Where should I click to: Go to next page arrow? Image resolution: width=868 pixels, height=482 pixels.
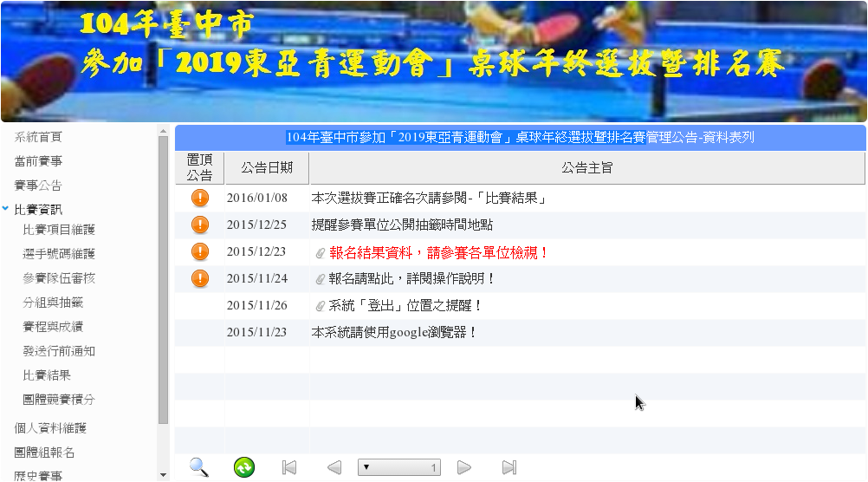pos(464,467)
